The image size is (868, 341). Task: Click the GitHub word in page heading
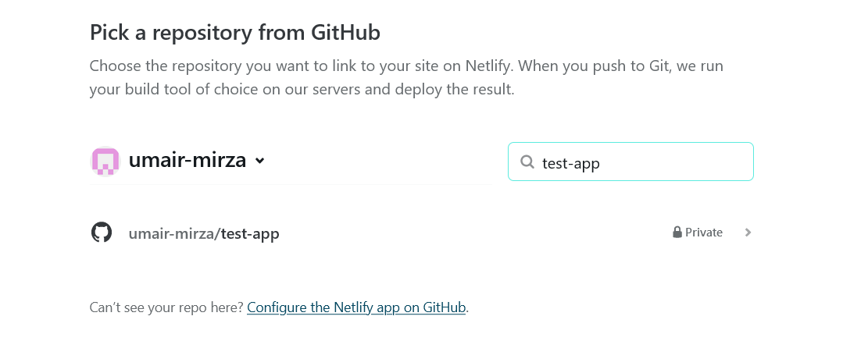[x=345, y=33]
